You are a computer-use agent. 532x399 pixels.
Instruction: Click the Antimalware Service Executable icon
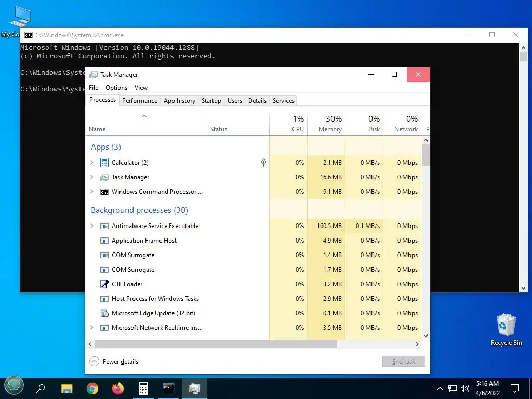(104, 226)
